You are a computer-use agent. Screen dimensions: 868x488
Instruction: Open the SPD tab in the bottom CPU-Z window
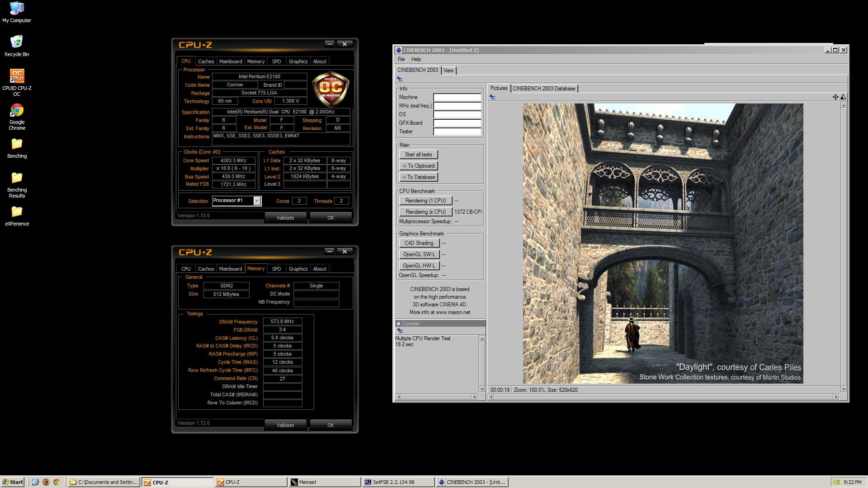pos(277,269)
